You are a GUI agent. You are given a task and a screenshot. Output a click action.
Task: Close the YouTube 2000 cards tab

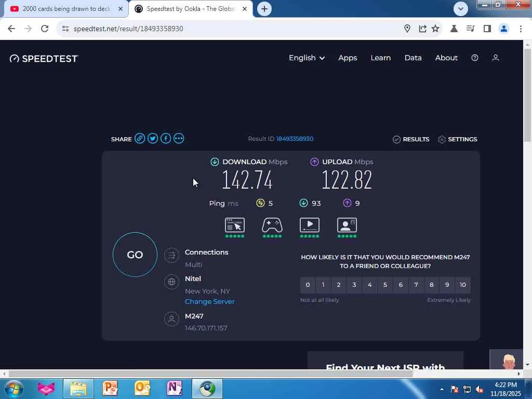pos(121,9)
